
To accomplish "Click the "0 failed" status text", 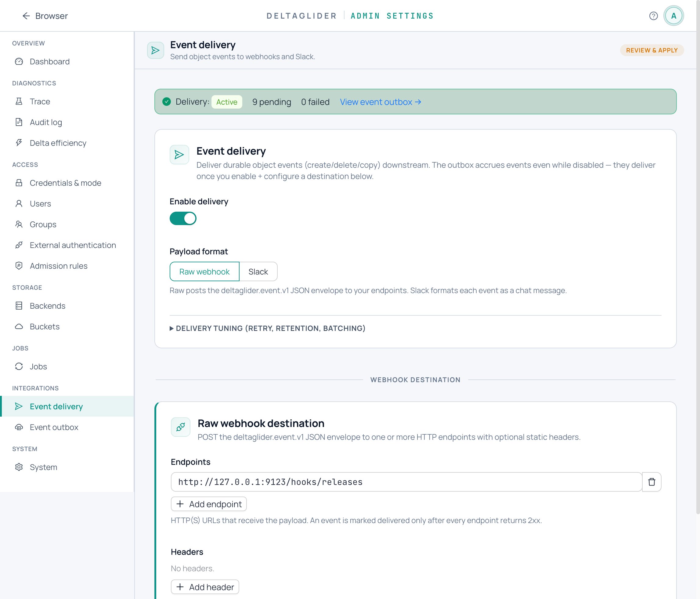I will pyautogui.click(x=315, y=102).
